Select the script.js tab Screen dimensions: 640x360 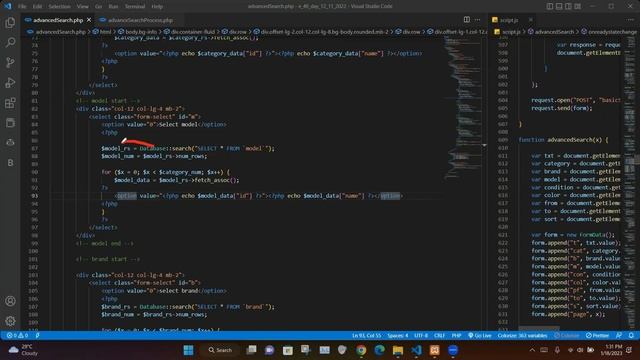tap(509, 20)
